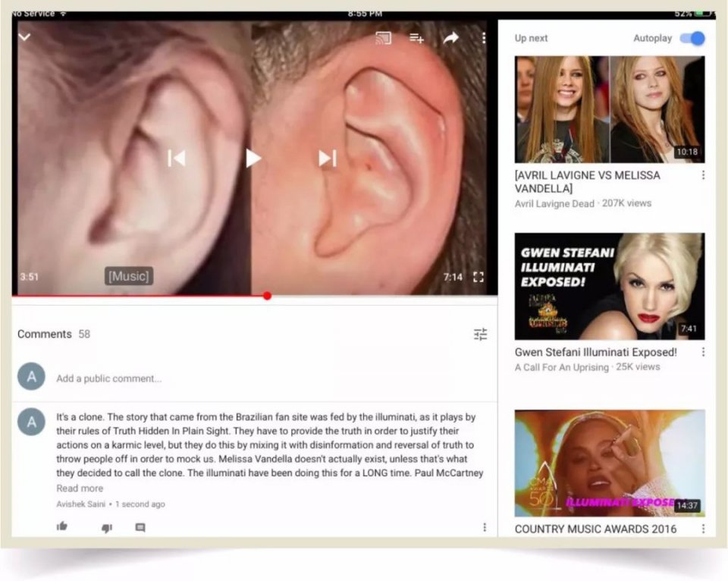Collapse the video player with the down chevron

[24, 36]
